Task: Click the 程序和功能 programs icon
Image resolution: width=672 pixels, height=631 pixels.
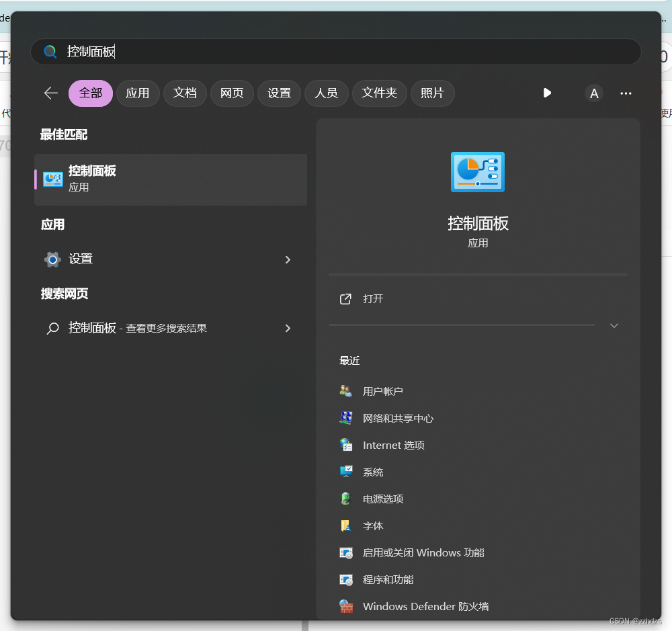Action: 346,580
